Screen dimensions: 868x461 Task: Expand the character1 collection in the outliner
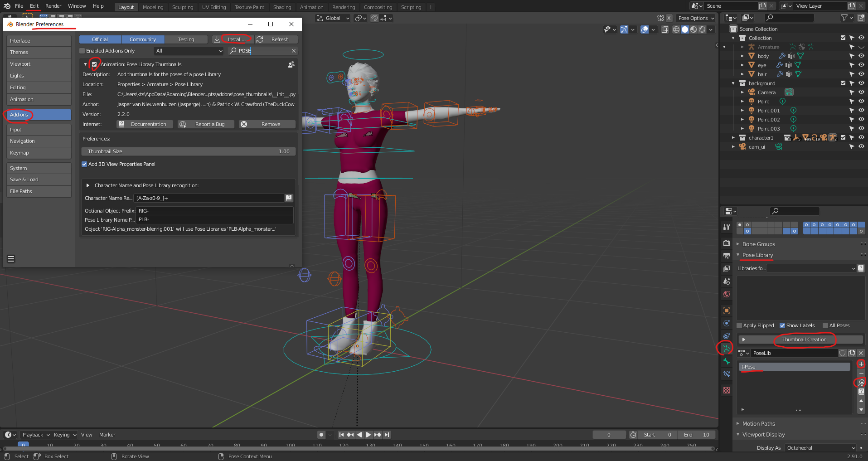coord(733,137)
